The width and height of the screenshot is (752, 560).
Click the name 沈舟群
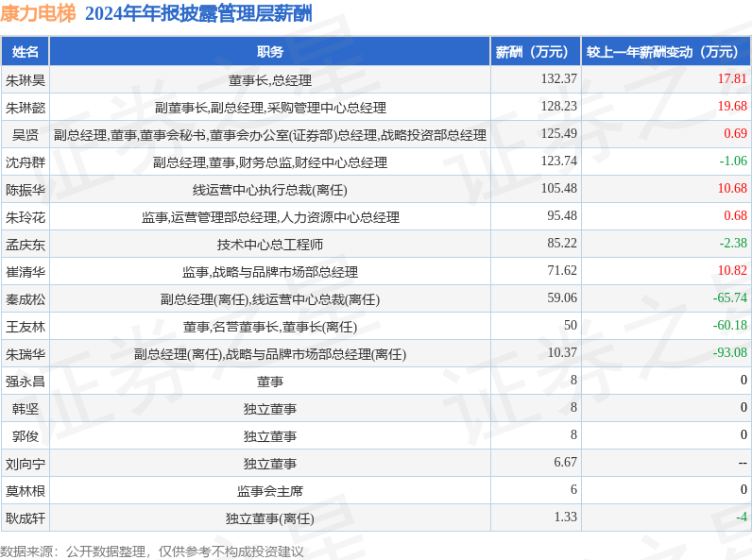click(26, 162)
